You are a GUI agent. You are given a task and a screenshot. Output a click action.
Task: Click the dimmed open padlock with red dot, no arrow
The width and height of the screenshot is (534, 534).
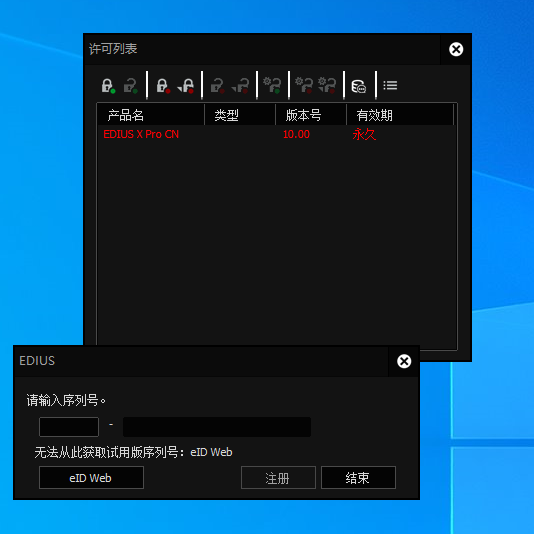(218, 85)
